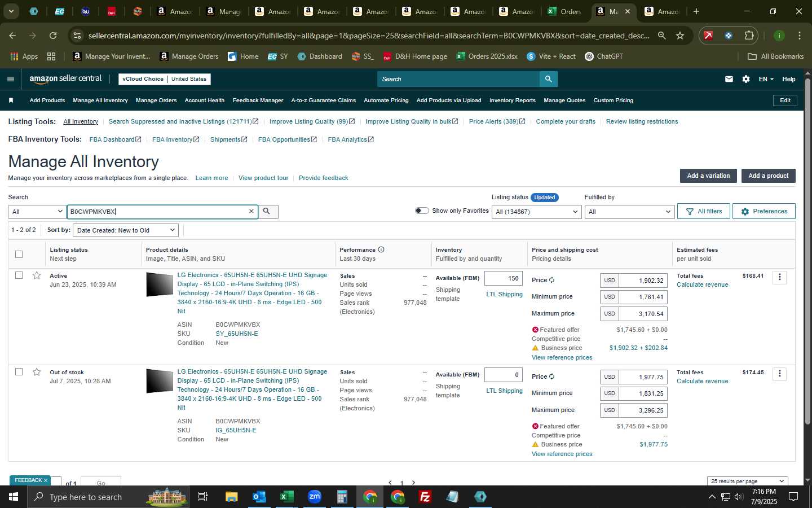
Task: Open the Chrome extensions puzzle icon
Action: click(749, 36)
